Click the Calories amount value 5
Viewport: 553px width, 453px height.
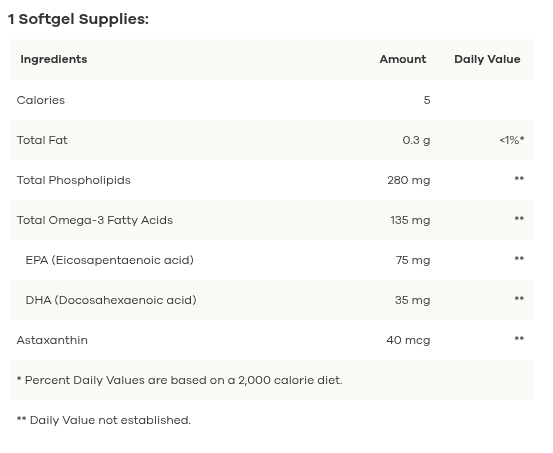point(427,100)
